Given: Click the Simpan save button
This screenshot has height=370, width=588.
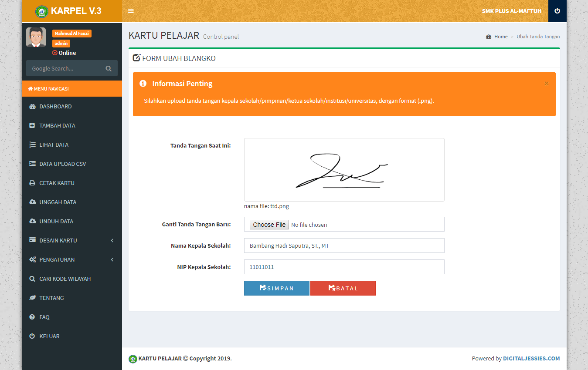Looking at the screenshot, I should click(276, 288).
